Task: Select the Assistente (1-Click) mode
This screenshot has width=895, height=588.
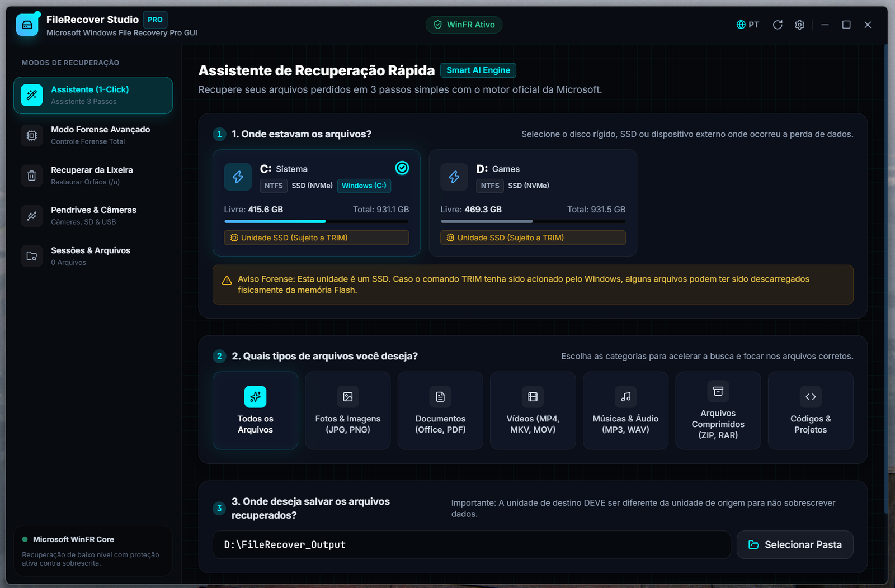Action: point(93,95)
